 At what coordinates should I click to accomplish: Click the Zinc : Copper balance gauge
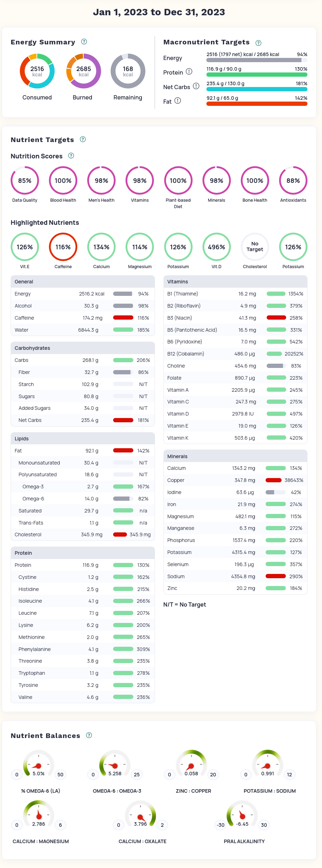tap(191, 765)
